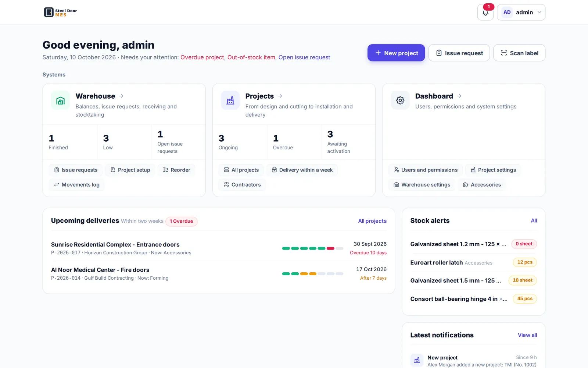588x368 pixels.
Task: Open the Dashboard heading arrow
Action: pyautogui.click(x=459, y=96)
